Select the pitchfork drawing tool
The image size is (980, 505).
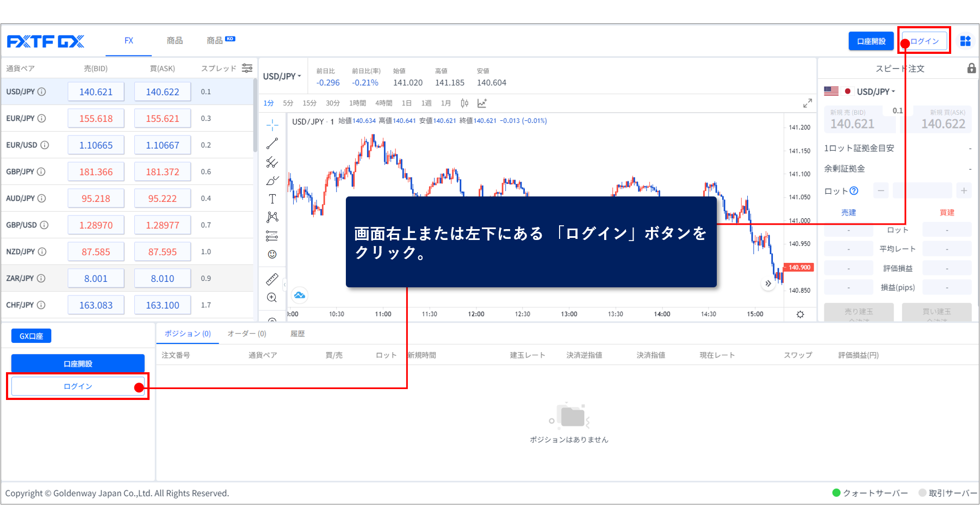coord(272,162)
